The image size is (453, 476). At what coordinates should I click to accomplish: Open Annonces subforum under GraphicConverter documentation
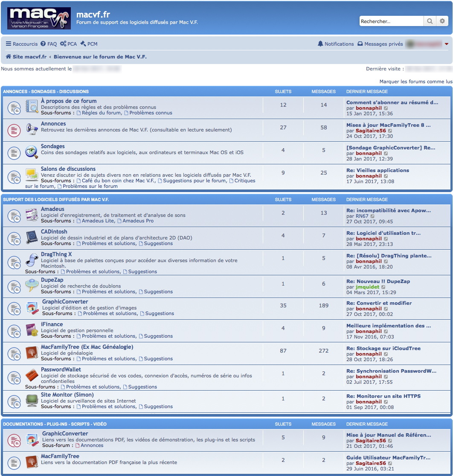(x=89, y=445)
